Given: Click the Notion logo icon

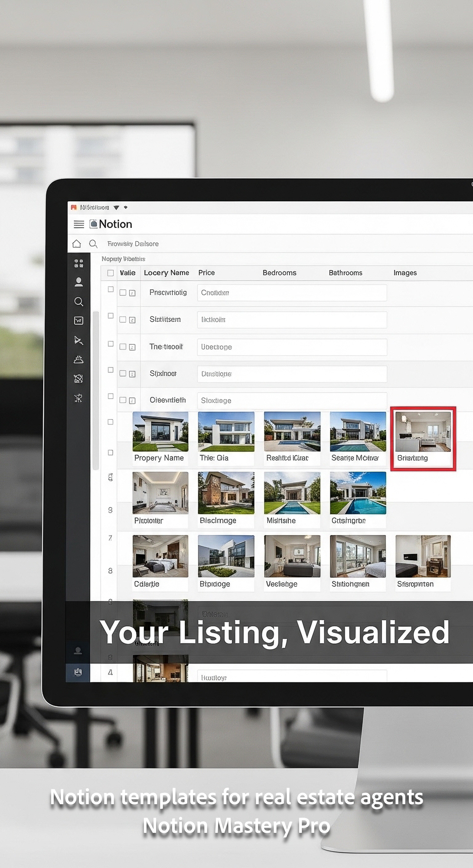Looking at the screenshot, I should 93,224.
